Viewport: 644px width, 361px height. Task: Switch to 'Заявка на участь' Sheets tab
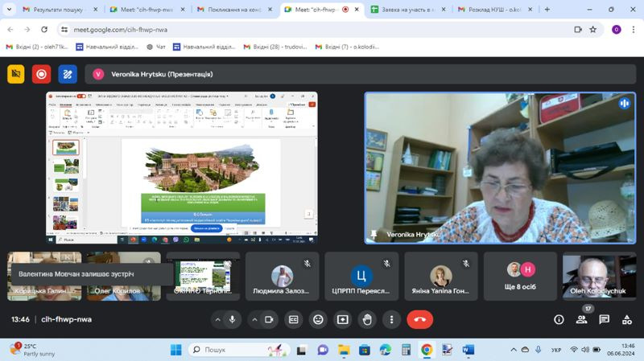click(x=408, y=9)
